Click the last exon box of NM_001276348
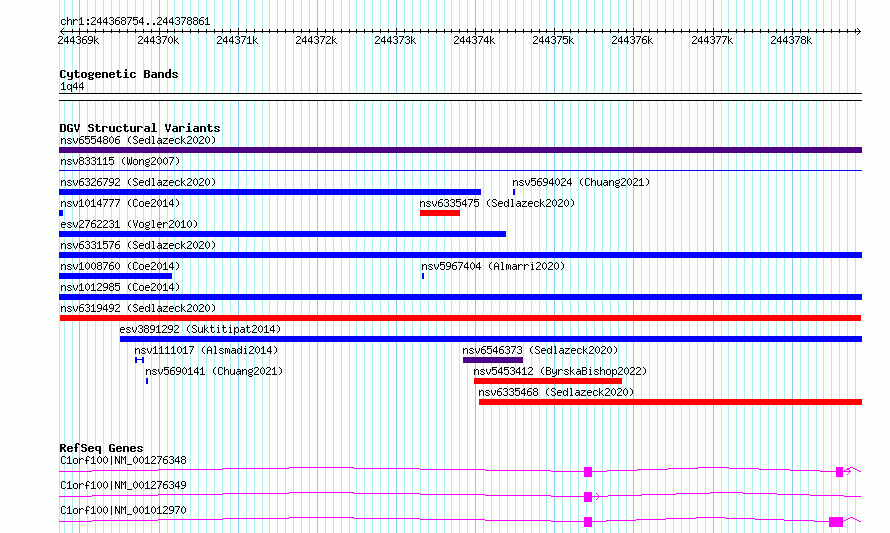Screen dimensions: 890x533 (839, 472)
